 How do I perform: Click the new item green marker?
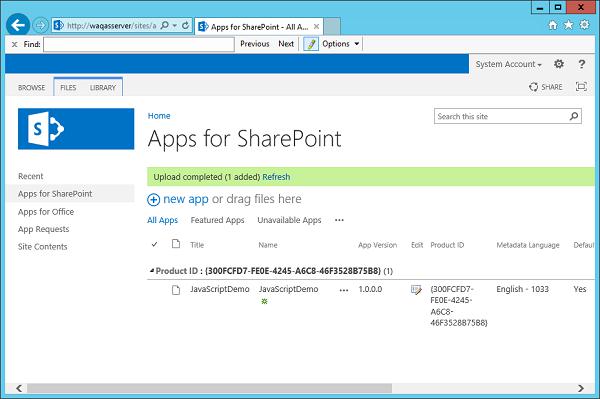[264, 301]
